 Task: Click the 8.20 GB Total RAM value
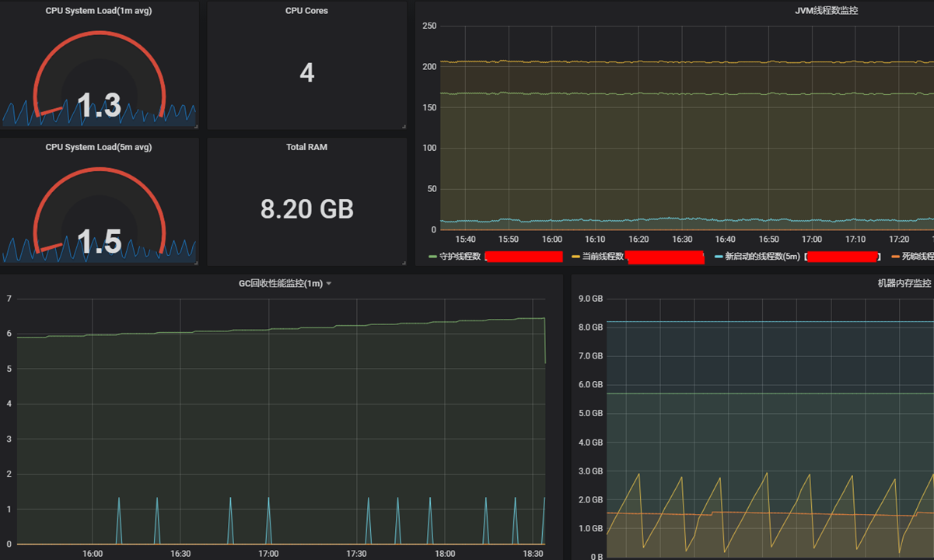point(306,209)
